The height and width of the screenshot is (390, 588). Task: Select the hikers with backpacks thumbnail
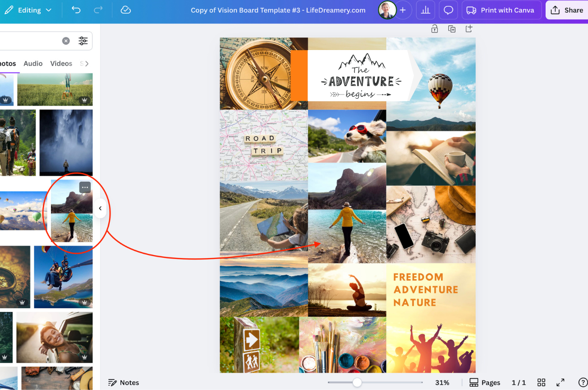coord(18,143)
